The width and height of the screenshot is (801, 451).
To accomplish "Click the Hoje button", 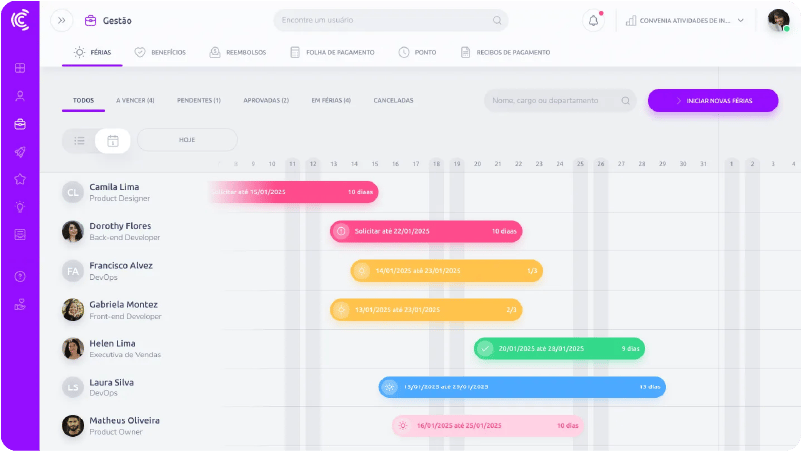I will pos(187,140).
